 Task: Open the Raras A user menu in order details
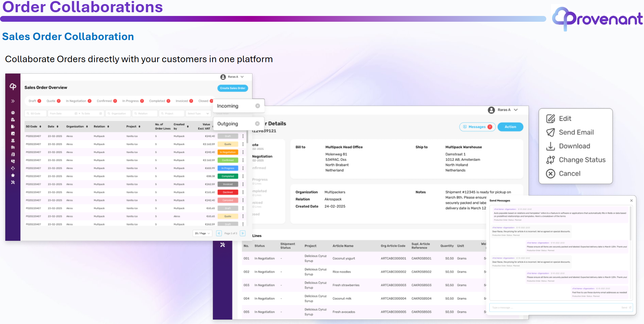(x=503, y=110)
